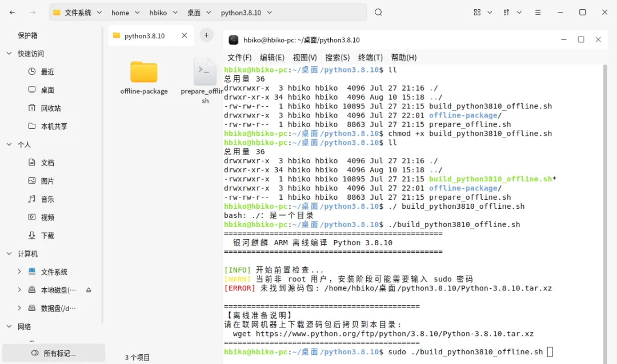This screenshot has height=364, width=617.
Task: Open dropdown after 桌面 in path bar
Action: [209, 13]
